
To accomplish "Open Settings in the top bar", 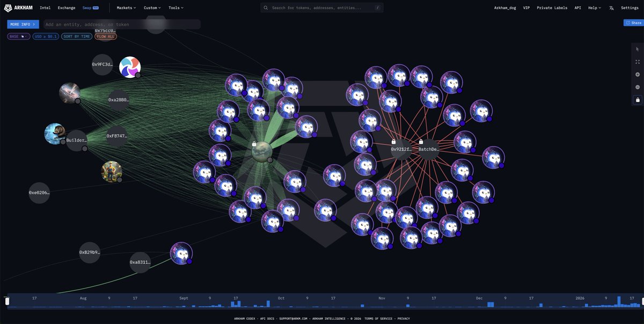I will tap(630, 8).
